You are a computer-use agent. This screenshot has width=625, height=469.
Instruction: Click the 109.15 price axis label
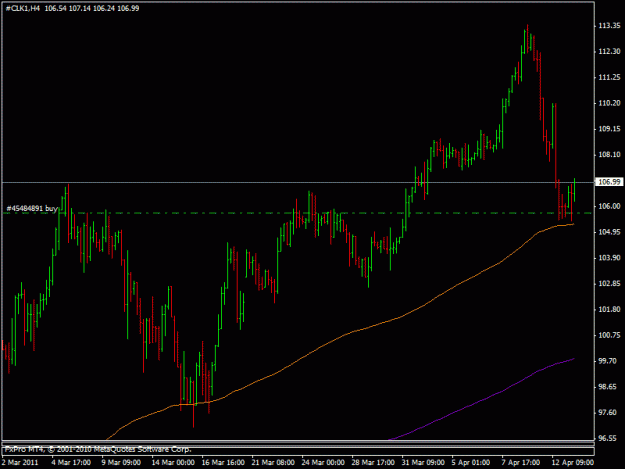[609, 129]
